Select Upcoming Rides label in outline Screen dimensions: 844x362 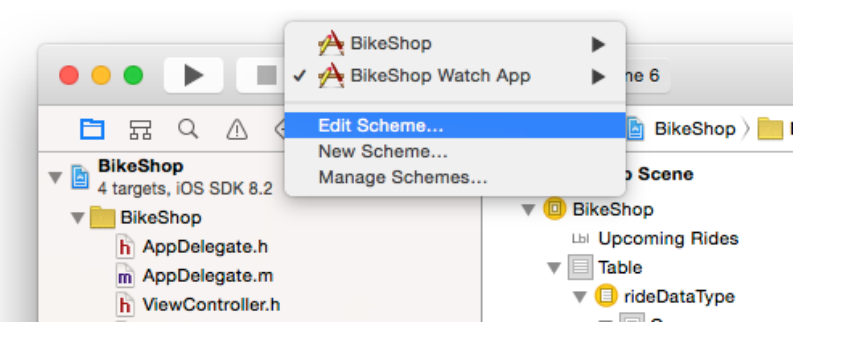tap(668, 238)
